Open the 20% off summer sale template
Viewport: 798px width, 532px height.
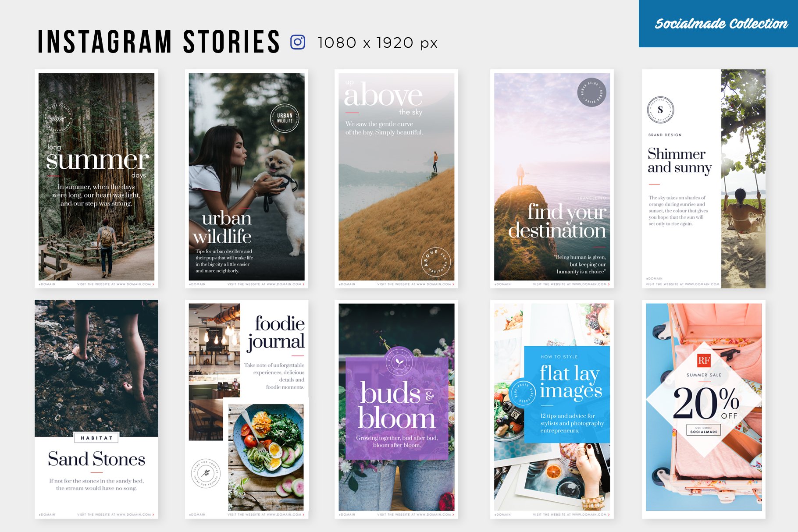pyautogui.click(x=704, y=409)
